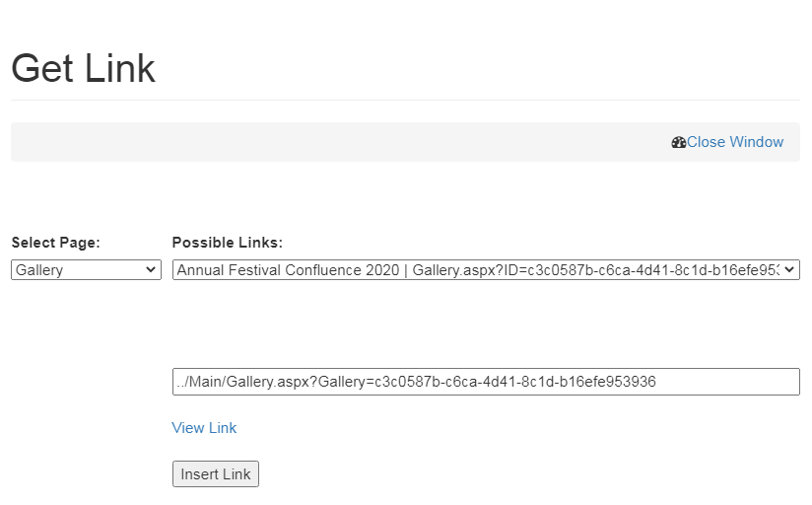The image size is (812, 505).
Task: Click the word "Window" in the Close Window link
Action: (758, 142)
